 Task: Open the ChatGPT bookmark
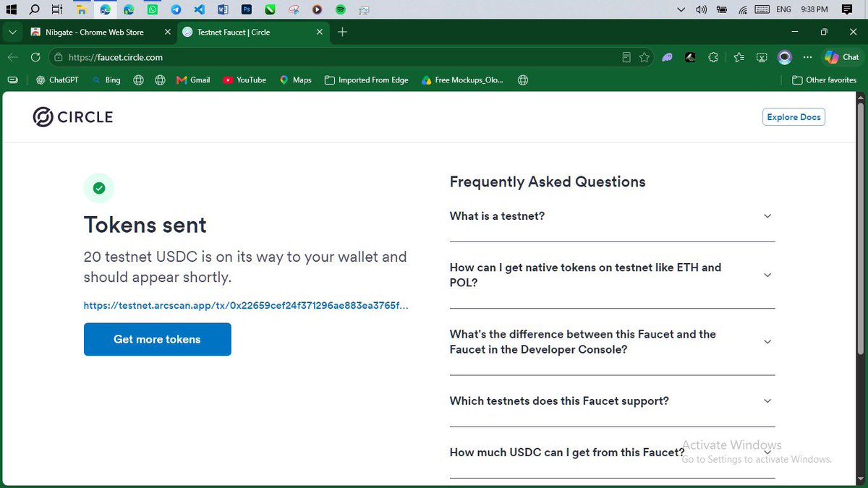tap(56, 80)
